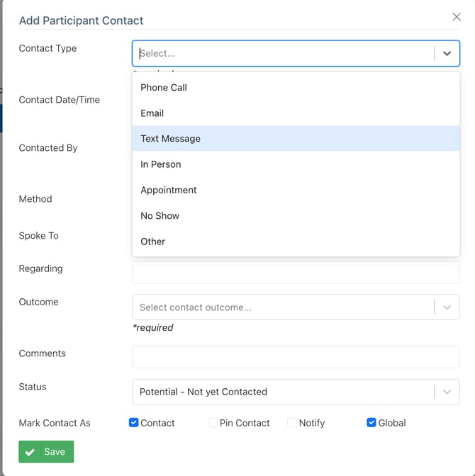The width and height of the screenshot is (475, 476).
Task: Expand Status chevron arrow
Action: point(447,392)
